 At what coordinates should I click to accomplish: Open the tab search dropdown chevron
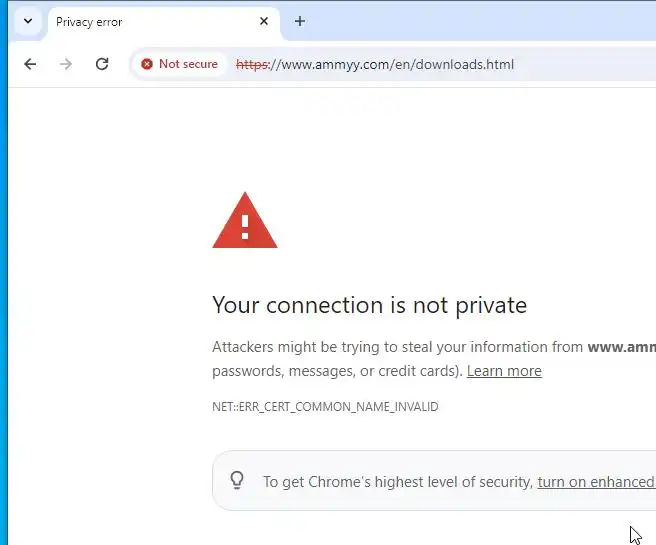(x=28, y=21)
